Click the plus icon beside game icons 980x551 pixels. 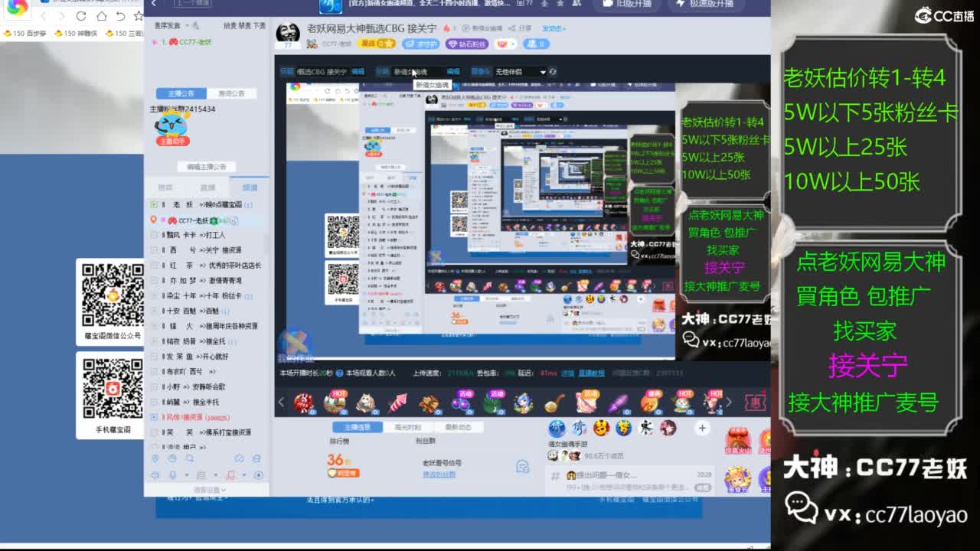(x=702, y=428)
